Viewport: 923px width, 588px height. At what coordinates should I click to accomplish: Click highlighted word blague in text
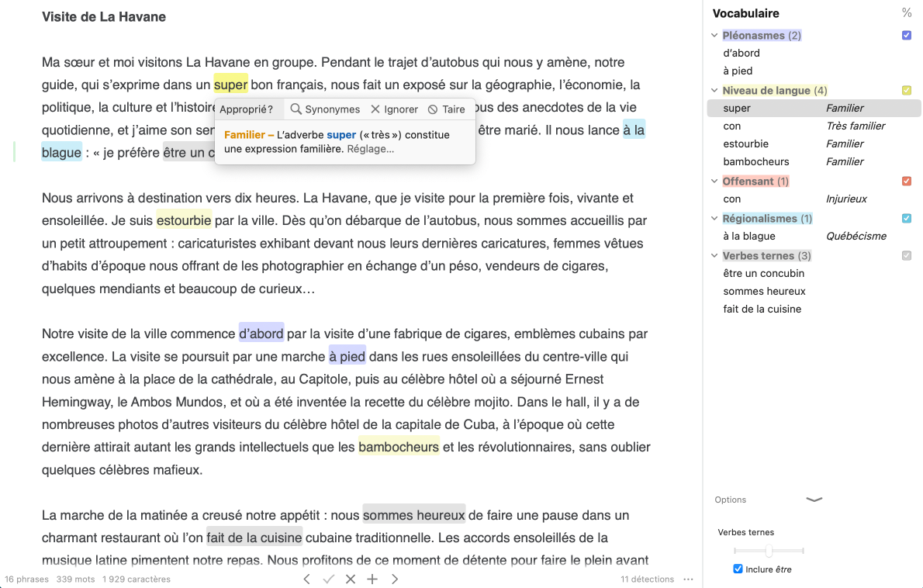[x=61, y=153]
